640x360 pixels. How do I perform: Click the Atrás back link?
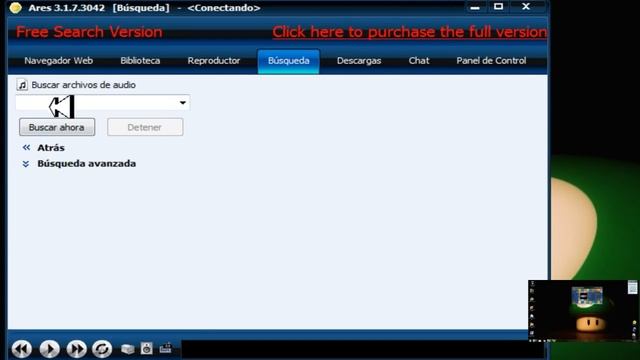[51, 148]
